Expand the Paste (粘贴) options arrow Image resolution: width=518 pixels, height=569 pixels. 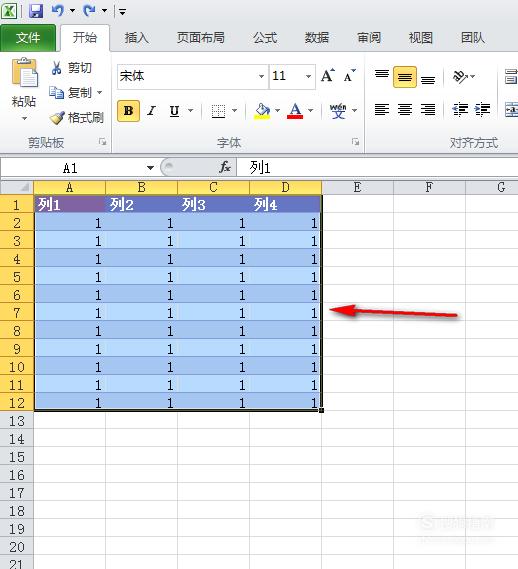click(24, 119)
